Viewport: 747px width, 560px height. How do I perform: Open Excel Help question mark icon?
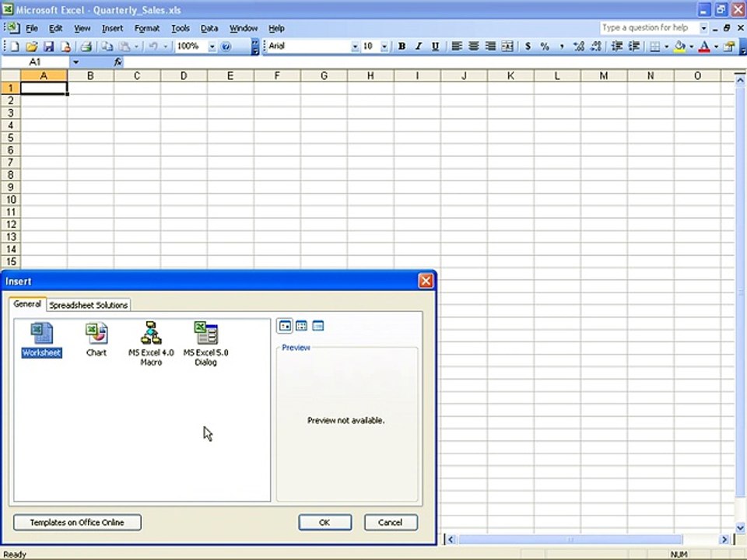(226, 46)
